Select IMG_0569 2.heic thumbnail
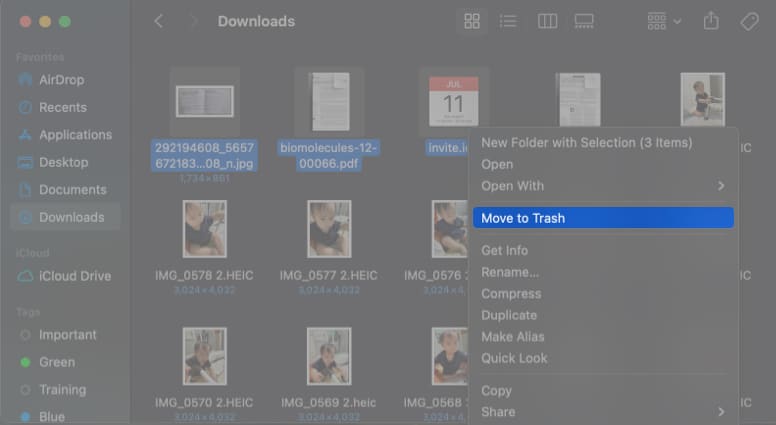The height and width of the screenshot is (425, 776). click(x=329, y=356)
